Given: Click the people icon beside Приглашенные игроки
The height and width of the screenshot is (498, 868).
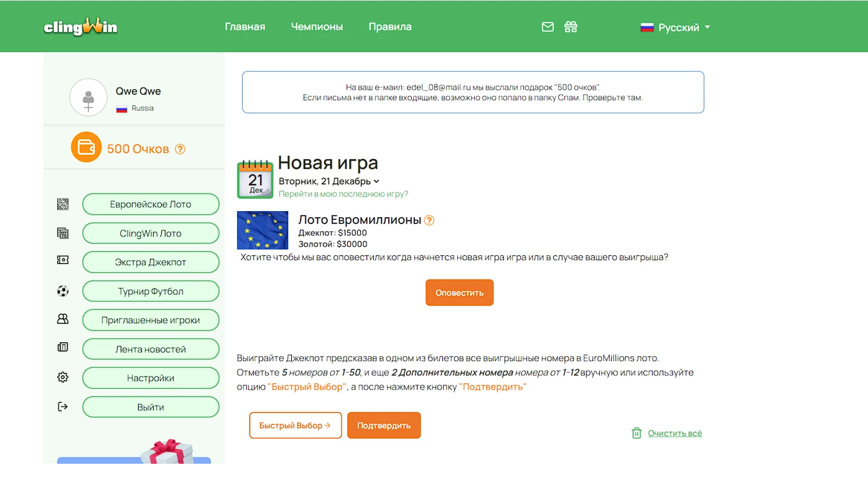Looking at the screenshot, I should (63, 319).
